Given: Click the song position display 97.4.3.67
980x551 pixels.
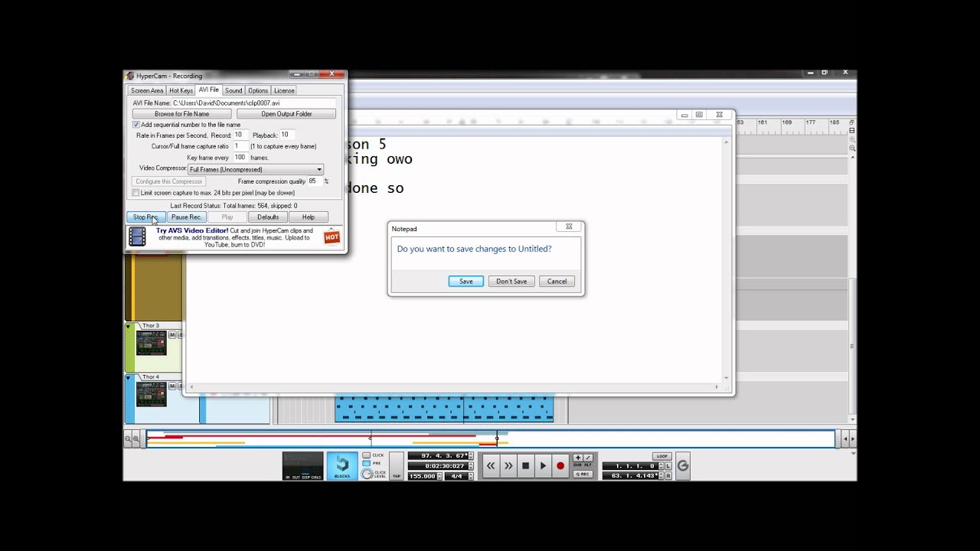Looking at the screenshot, I should 437,455.
